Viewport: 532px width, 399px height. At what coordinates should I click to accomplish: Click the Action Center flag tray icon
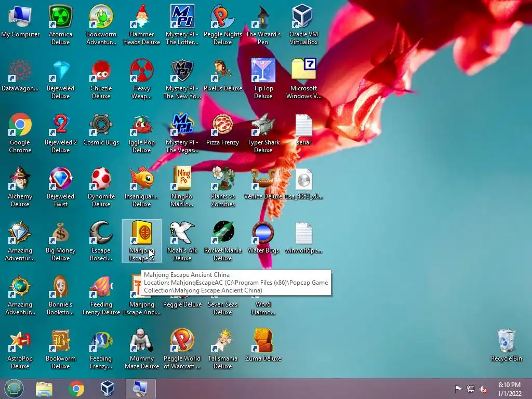[x=458, y=389]
